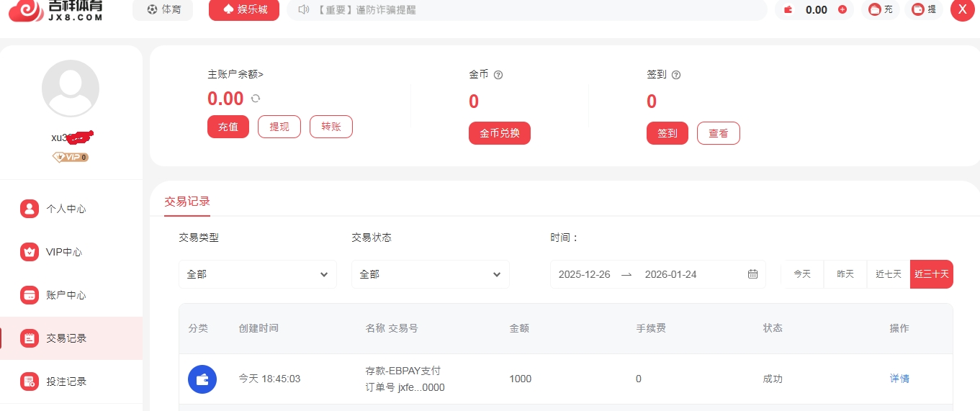This screenshot has width=980, height=411.
Task: Click the help icon next to 金币
Action: tap(498, 75)
